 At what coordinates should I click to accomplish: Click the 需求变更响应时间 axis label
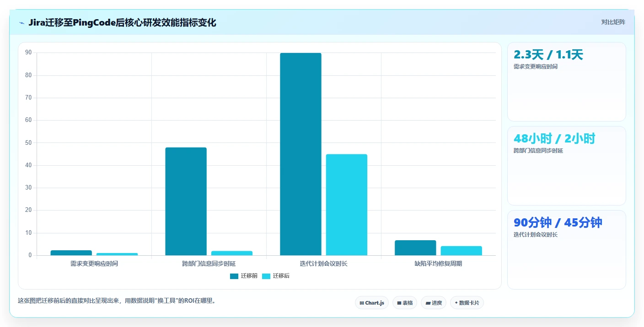(94, 264)
